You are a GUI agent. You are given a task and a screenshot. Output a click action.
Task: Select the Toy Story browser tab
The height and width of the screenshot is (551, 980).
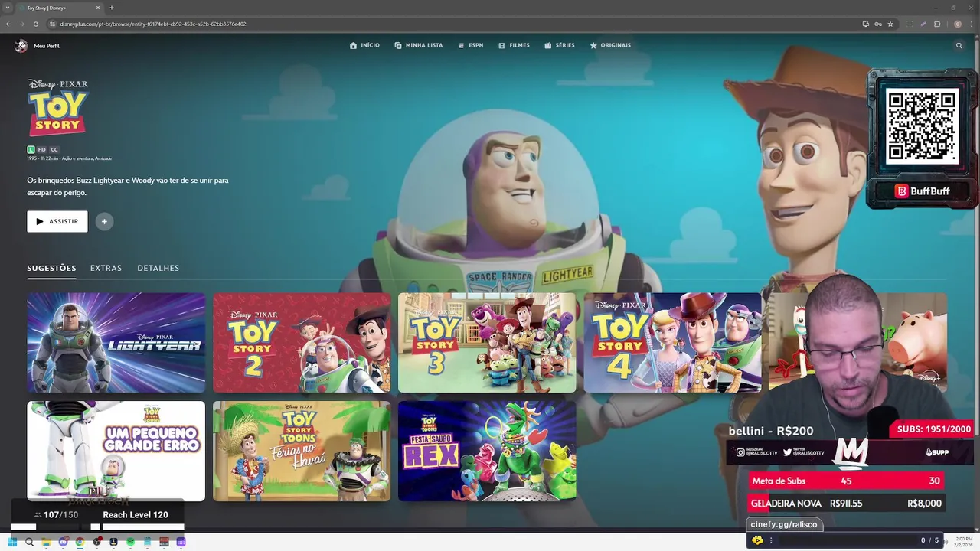point(60,8)
